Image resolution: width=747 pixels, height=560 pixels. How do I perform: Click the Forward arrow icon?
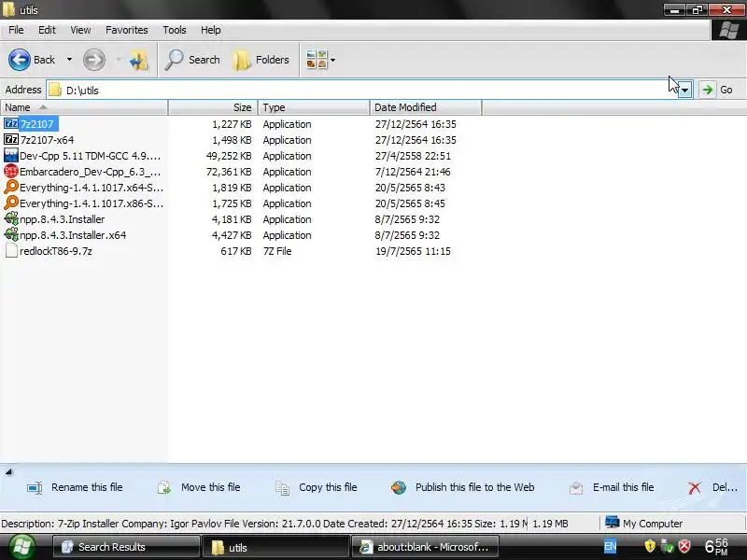point(94,60)
